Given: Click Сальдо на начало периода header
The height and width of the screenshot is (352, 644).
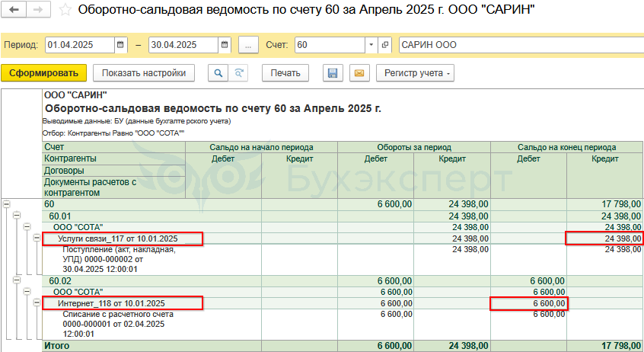Looking at the screenshot, I should (261, 147).
